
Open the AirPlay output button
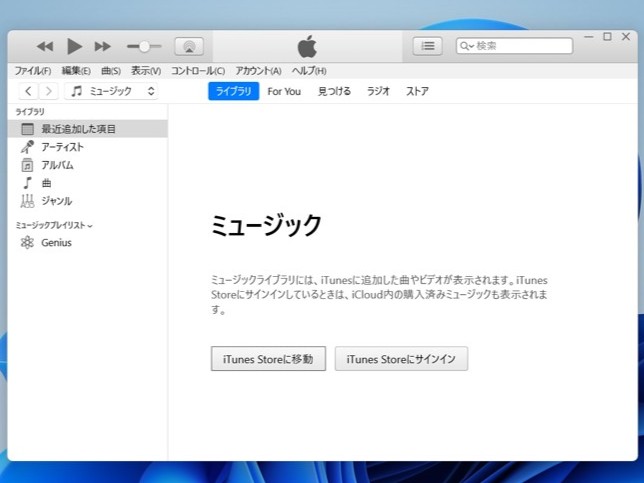(189, 46)
